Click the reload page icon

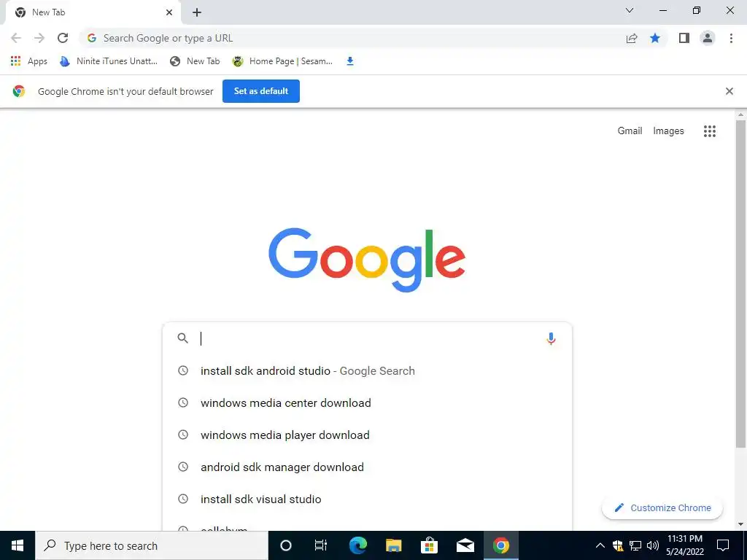click(x=63, y=38)
